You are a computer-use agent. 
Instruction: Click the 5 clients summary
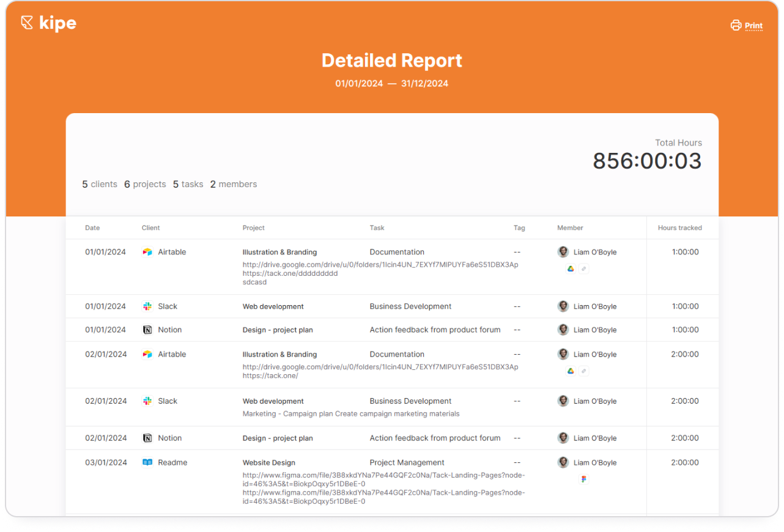coord(100,184)
